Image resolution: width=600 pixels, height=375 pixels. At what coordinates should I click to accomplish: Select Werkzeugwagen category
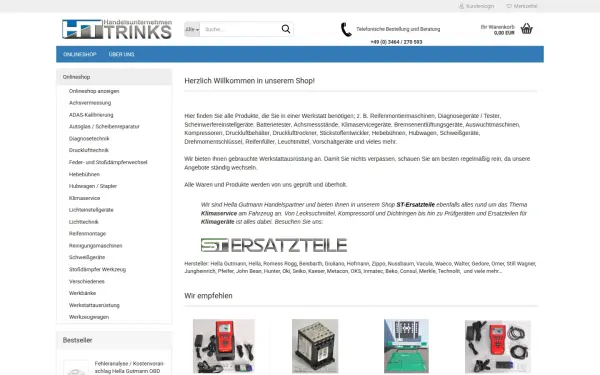pyautogui.click(x=89, y=317)
